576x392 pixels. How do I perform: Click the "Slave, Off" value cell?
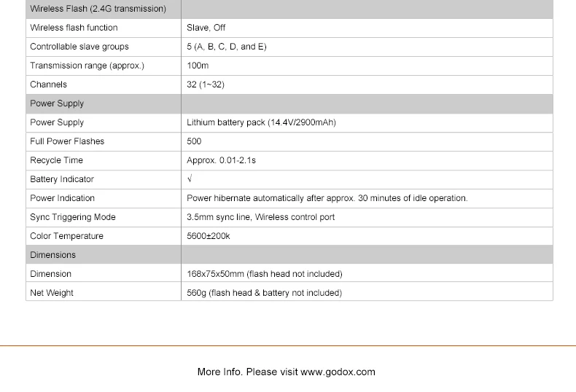(x=206, y=28)
